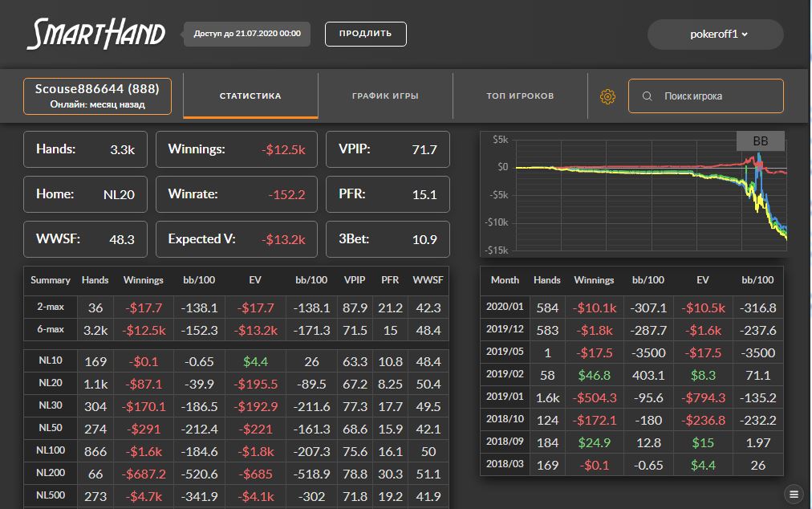Open the round menu button at bottom right
The width and height of the screenshot is (812, 509).
click(x=794, y=494)
